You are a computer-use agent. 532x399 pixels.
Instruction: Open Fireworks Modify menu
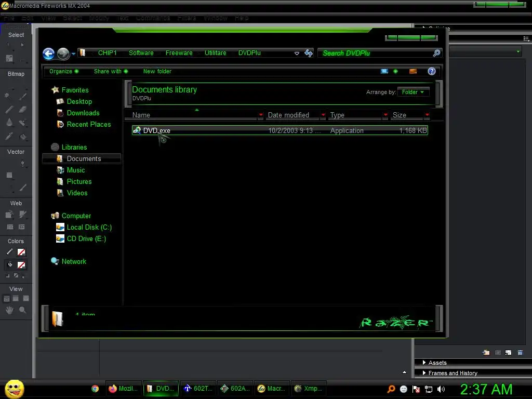(x=99, y=18)
